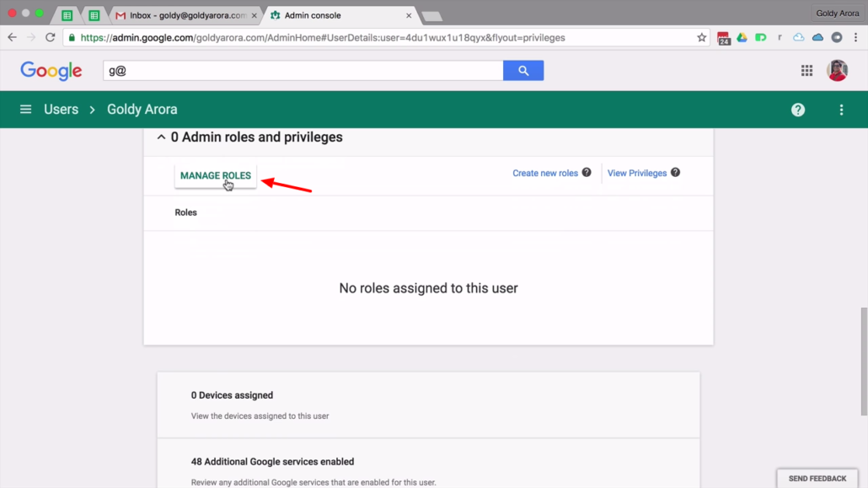This screenshot has width=868, height=488.
Task: Click the round gray extension icon
Action: (x=837, y=38)
